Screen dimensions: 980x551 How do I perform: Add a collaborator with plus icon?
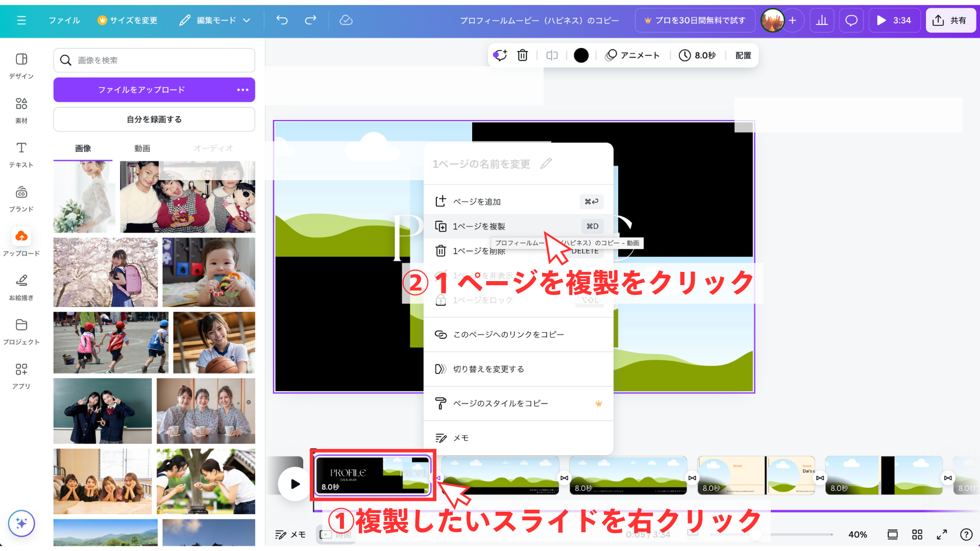793,20
